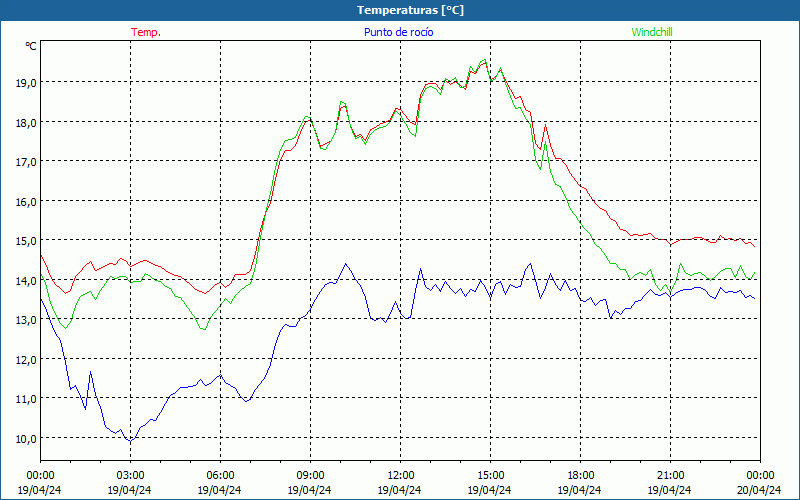Click the 18,0 y-axis value
This screenshot has width=800, height=500.
point(26,122)
